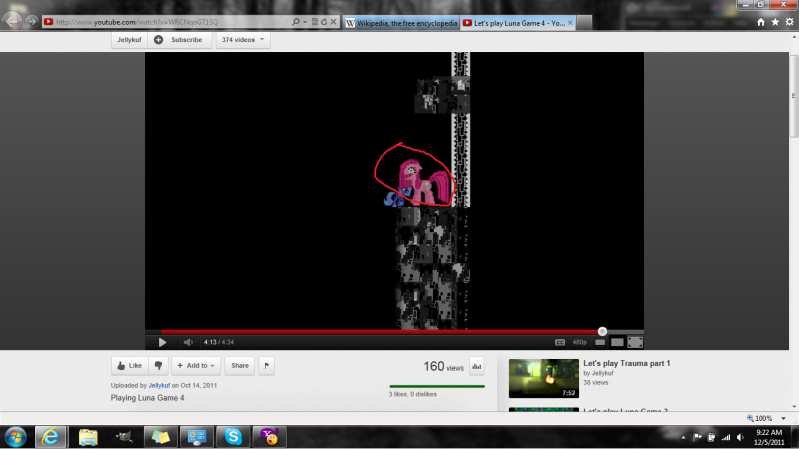Open the browser Home page icon
The width and height of the screenshot is (799, 449).
(x=761, y=22)
